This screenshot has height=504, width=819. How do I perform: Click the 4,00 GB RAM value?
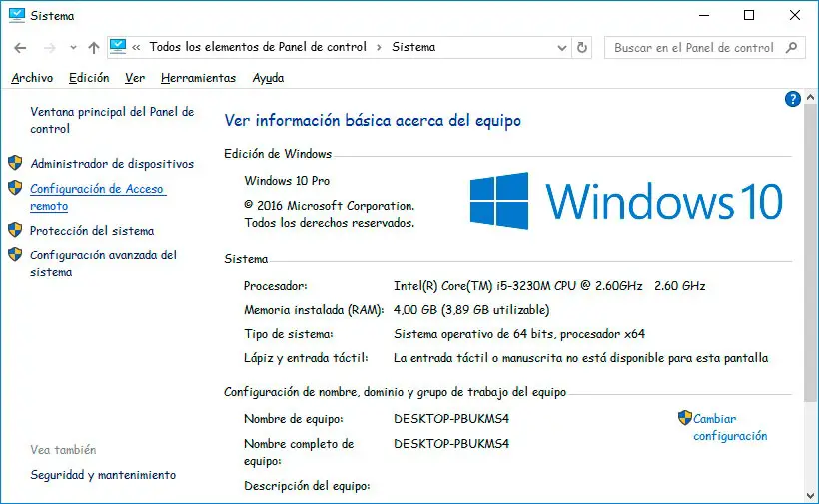[x=471, y=310]
